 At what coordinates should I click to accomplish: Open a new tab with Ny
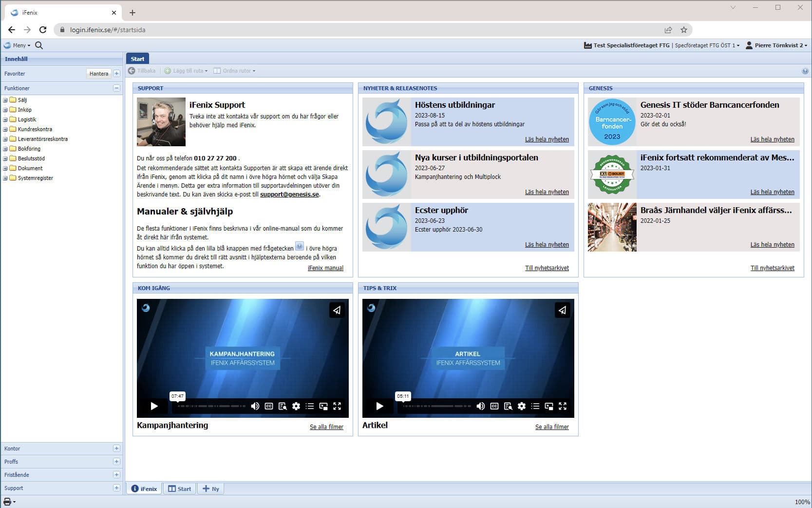click(x=211, y=488)
